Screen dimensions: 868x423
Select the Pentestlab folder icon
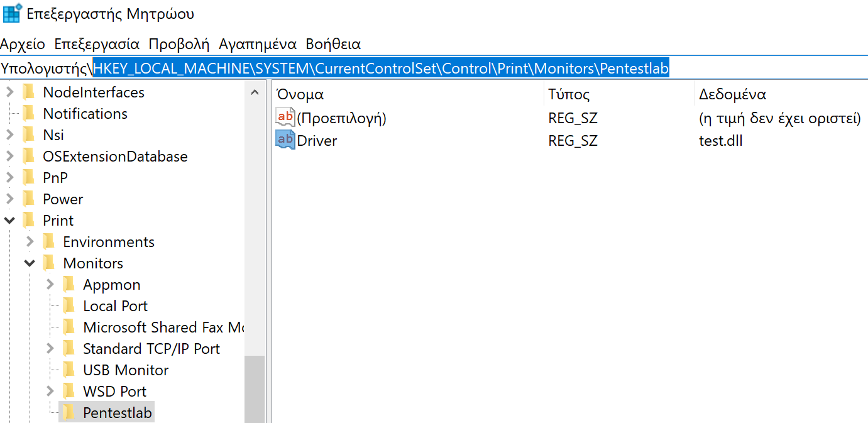pyautogui.click(x=69, y=412)
